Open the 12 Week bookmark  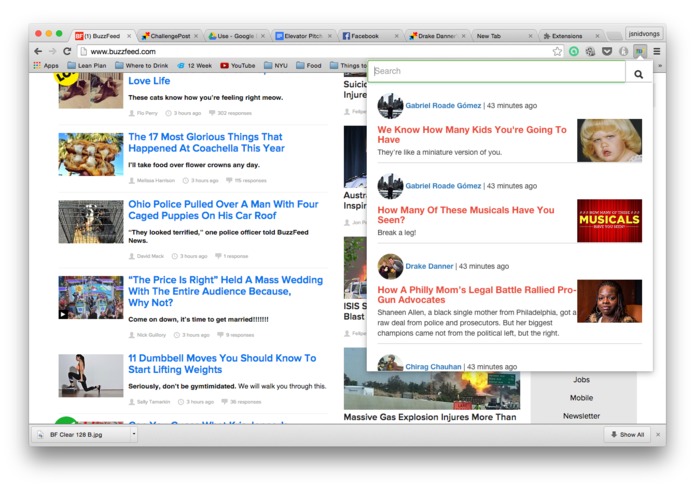point(194,66)
